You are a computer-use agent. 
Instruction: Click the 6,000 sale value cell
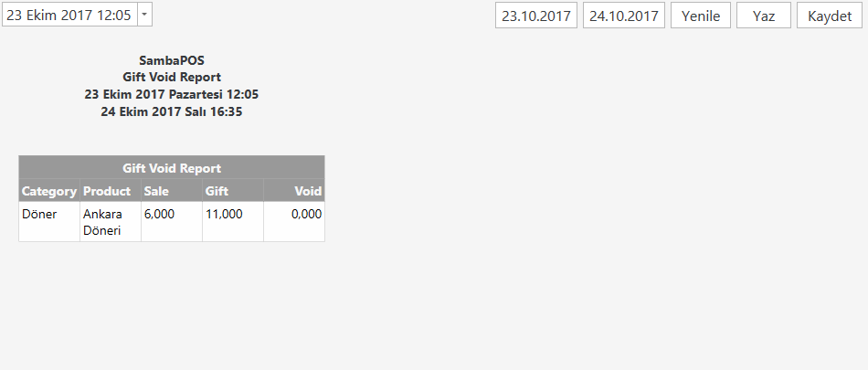point(172,222)
